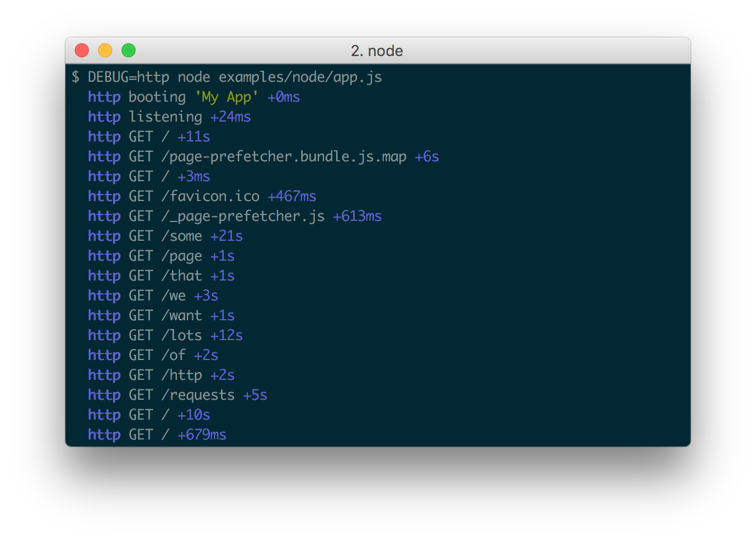Click the green maximize window button
Screen dimensions: 756x540
[129, 51]
